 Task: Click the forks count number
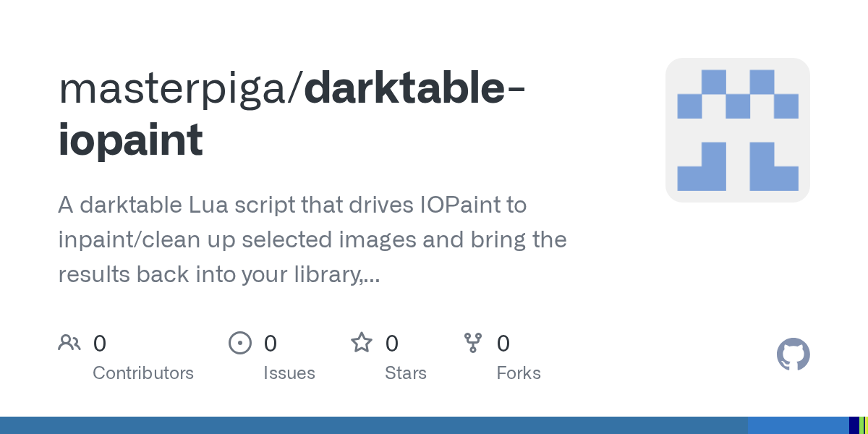(x=503, y=344)
